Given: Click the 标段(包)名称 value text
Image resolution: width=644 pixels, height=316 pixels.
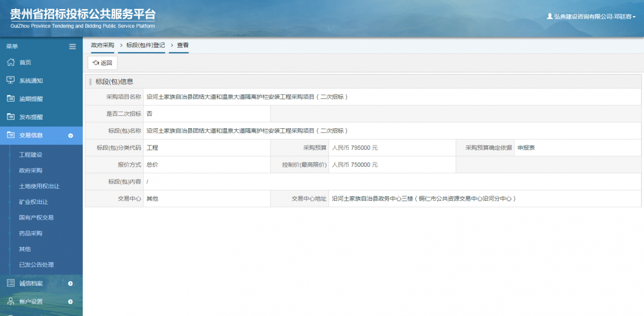Looking at the screenshot, I should 247,131.
